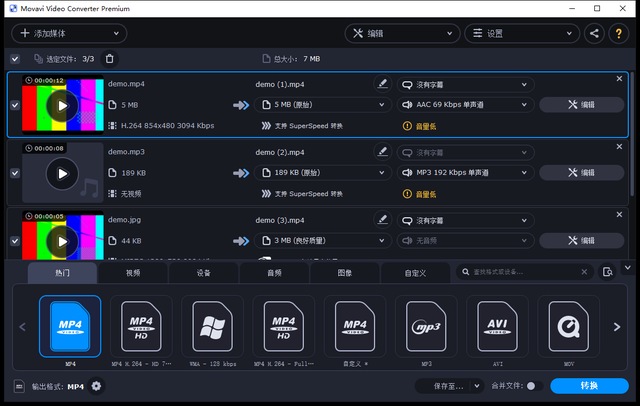
Task: Remove demo.mp3 with its X icon
Action: coord(619,146)
